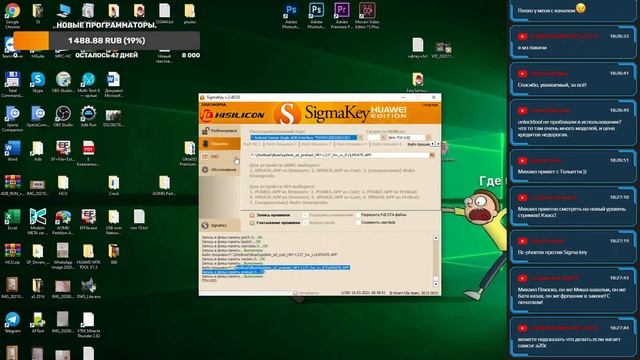Open the DWS_Lite.exe desktop icon

pos(88,288)
